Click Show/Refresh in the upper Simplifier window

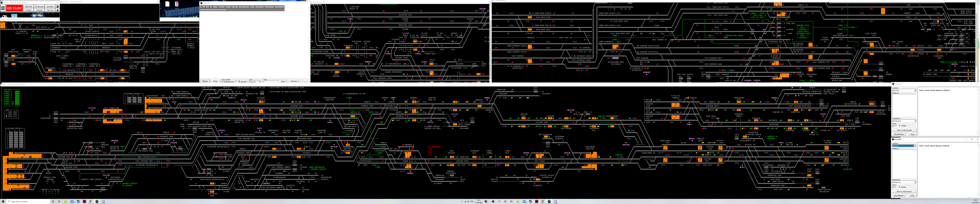[899, 134]
